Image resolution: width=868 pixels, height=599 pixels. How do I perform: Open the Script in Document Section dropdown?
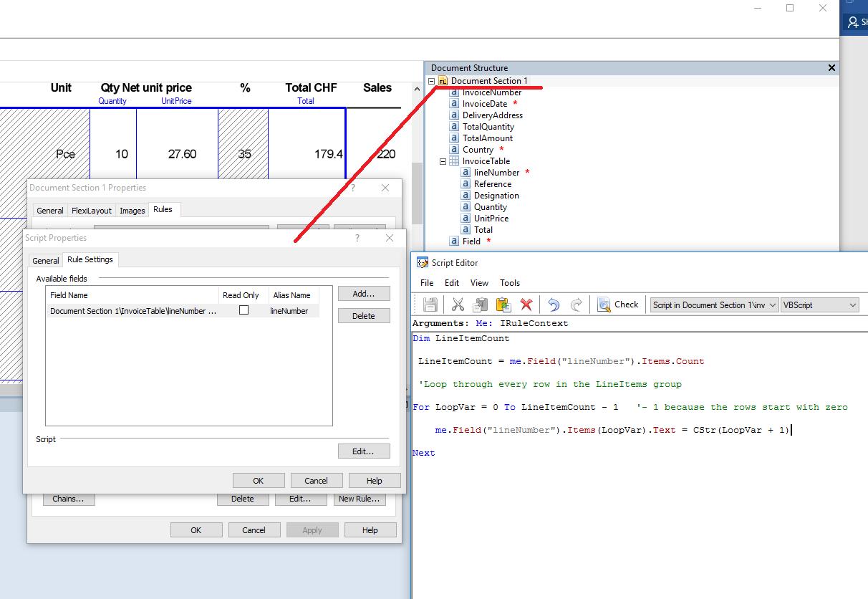point(714,305)
